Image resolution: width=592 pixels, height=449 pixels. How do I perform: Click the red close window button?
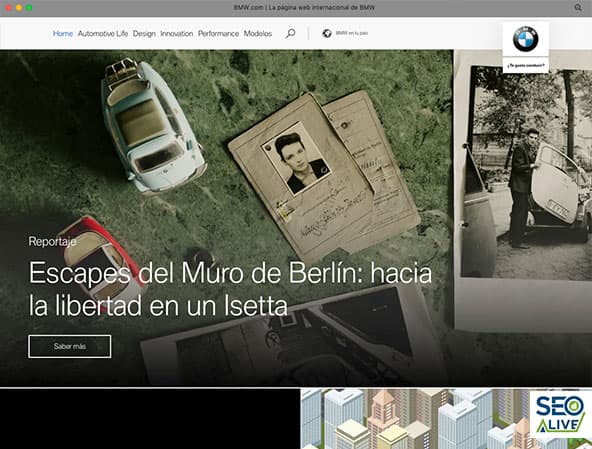pyautogui.click(x=8, y=8)
